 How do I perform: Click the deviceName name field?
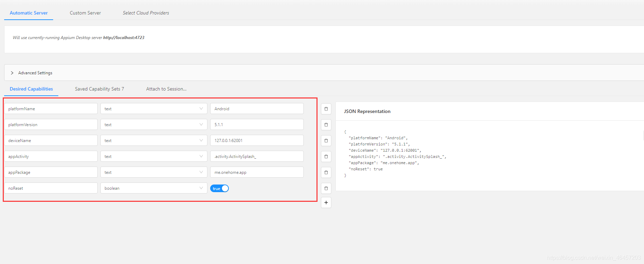coord(51,140)
